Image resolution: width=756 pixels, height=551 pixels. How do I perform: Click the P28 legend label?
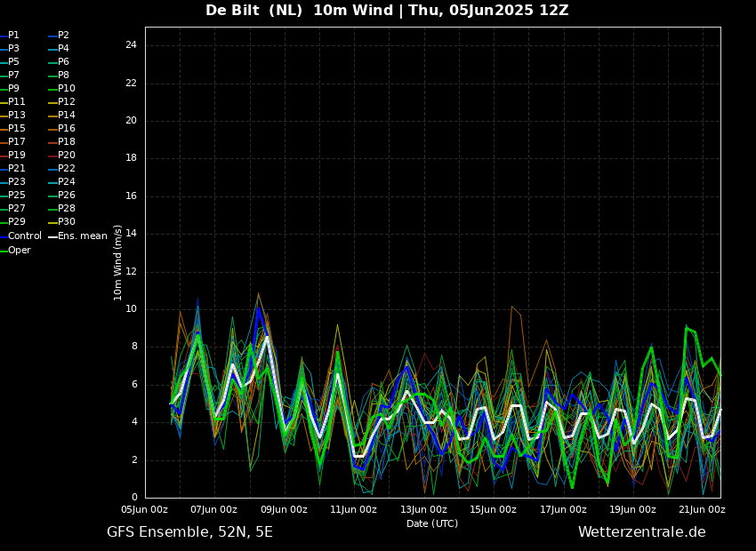click(x=67, y=209)
